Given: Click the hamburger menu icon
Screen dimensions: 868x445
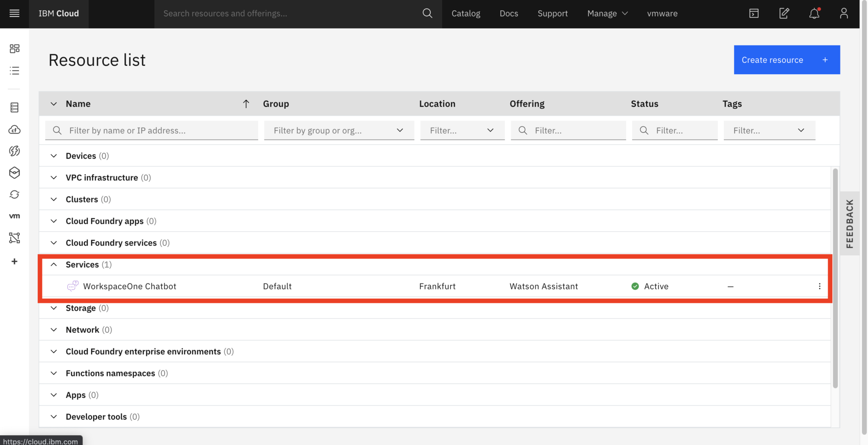Looking at the screenshot, I should click(14, 13).
